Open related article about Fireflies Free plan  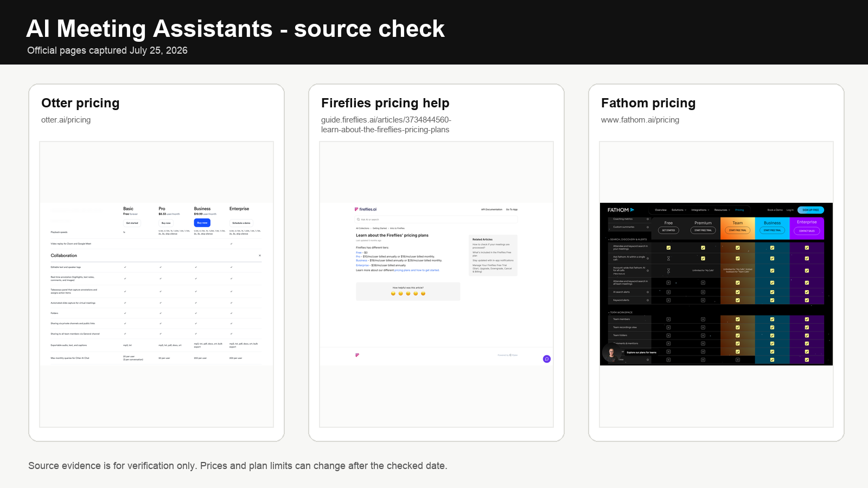[x=492, y=254]
